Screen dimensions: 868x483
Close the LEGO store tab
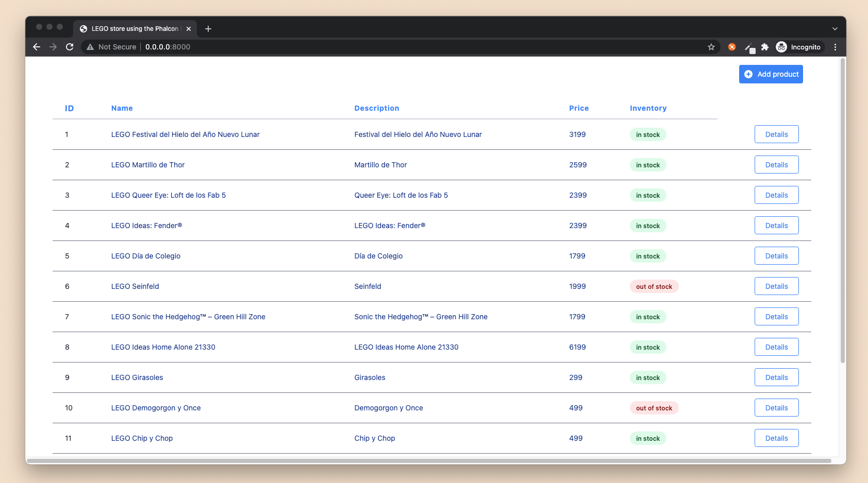click(x=189, y=29)
